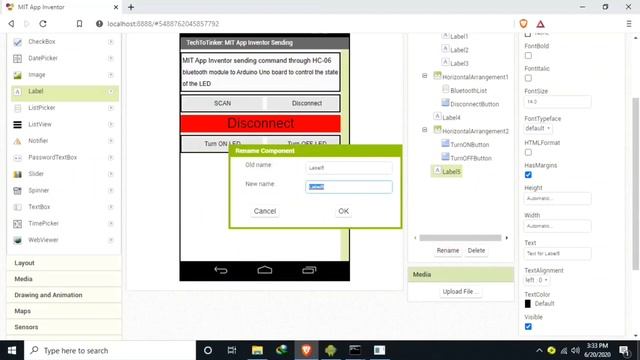This screenshot has height=360, width=640.
Task: Open the Android icon app in taskbar
Action: click(x=331, y=350)
